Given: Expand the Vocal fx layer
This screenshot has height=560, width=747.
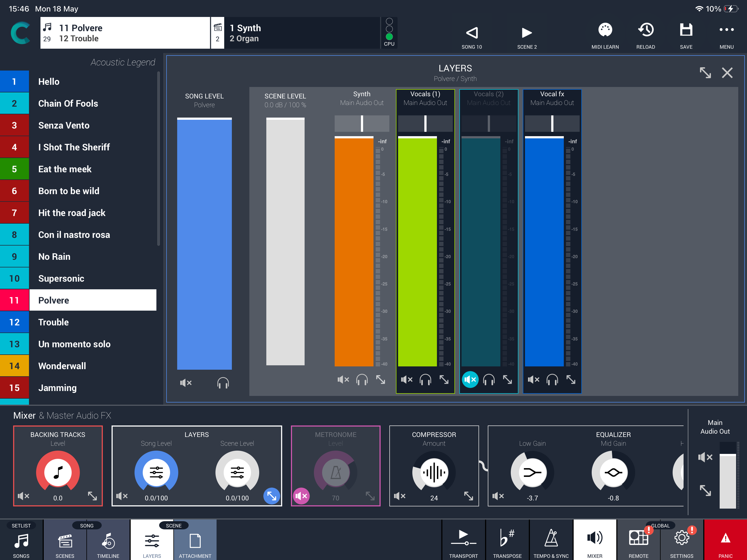Looking at the screenshot, I should pos(571,380).
